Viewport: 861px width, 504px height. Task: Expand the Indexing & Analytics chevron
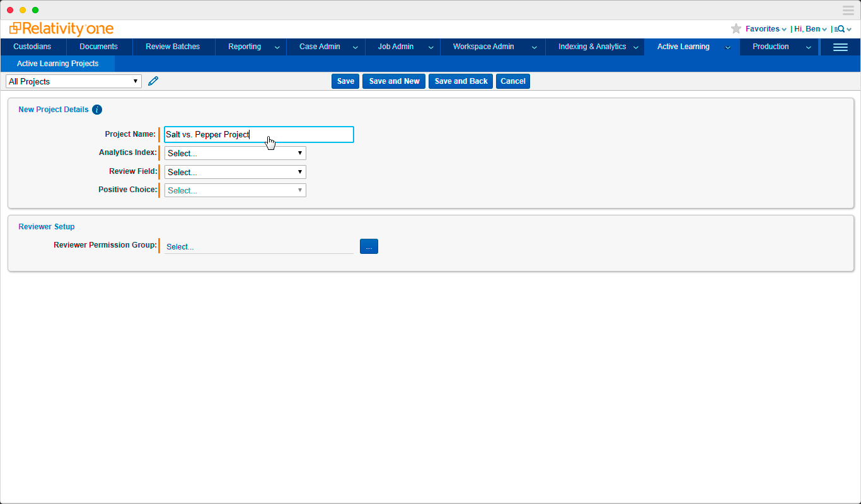[x=635, y=47]
